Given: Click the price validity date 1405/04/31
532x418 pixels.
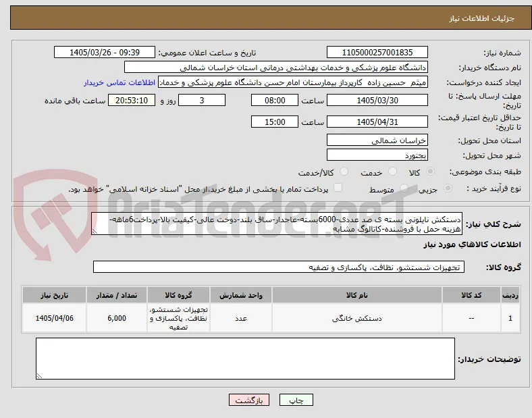Looking at the screenshot, I should [x=377, y=122].
